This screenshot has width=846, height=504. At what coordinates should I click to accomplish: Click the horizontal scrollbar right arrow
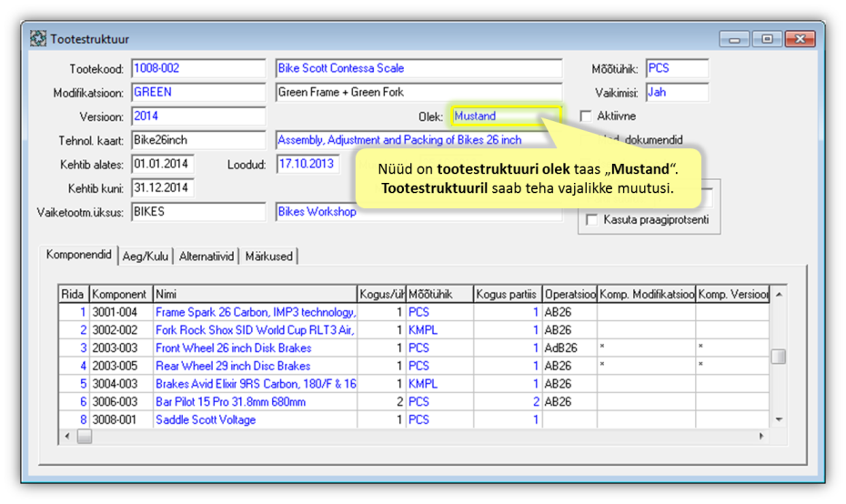(x=761, y=436)
